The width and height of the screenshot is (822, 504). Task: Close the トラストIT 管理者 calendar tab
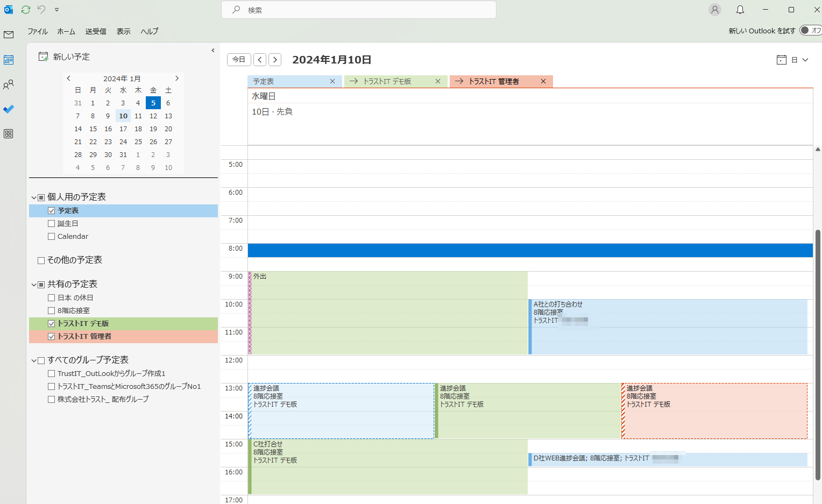pos(543,81)
